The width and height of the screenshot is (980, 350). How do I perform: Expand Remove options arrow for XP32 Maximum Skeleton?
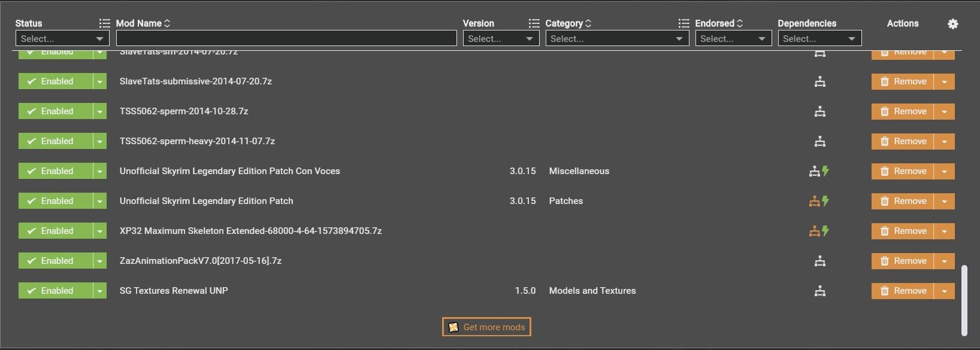[x=944, y=231]
